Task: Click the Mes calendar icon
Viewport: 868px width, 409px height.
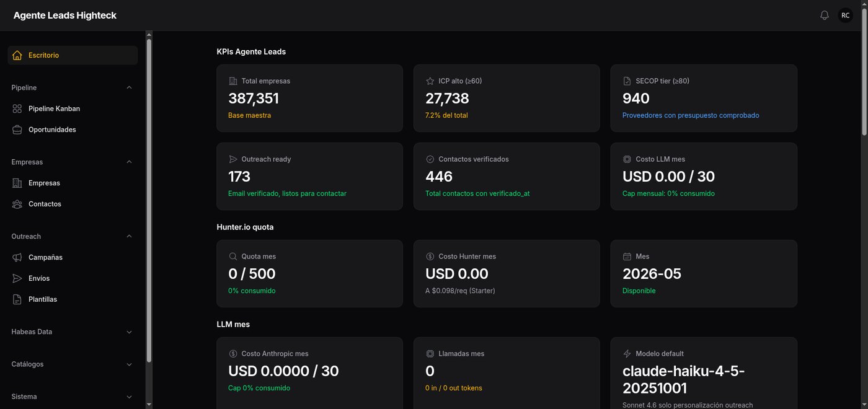Action: pos(627,257)
